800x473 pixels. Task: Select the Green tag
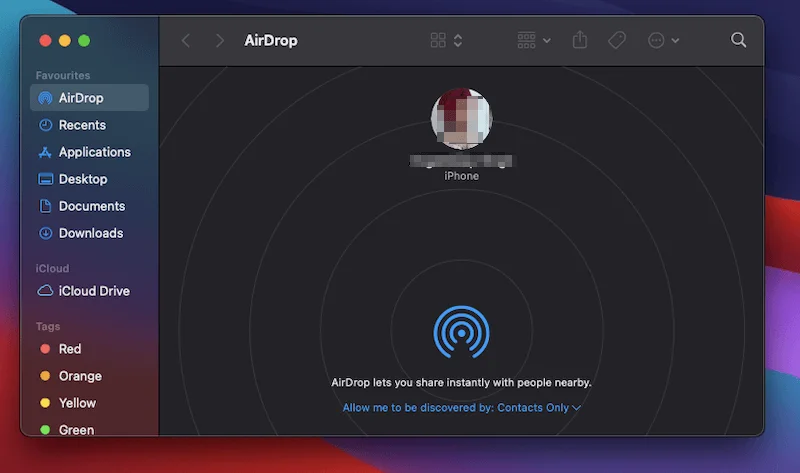point(76,430)
